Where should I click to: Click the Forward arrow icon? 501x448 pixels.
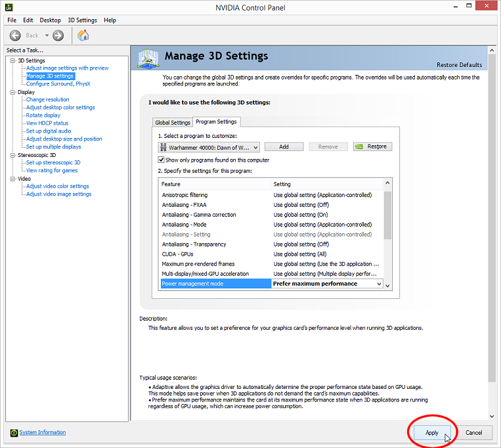[x=58, y=35]
